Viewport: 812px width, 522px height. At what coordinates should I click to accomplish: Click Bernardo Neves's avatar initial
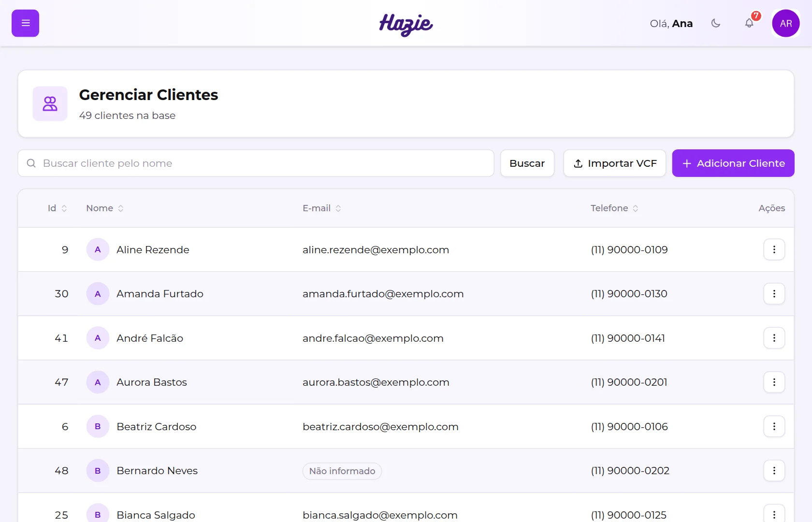point(98,471)
